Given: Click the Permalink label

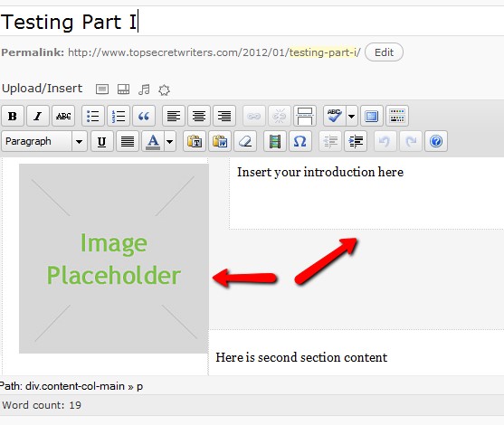Looking at the screenshot, I should pyautogui.click(x=33, y=52).
